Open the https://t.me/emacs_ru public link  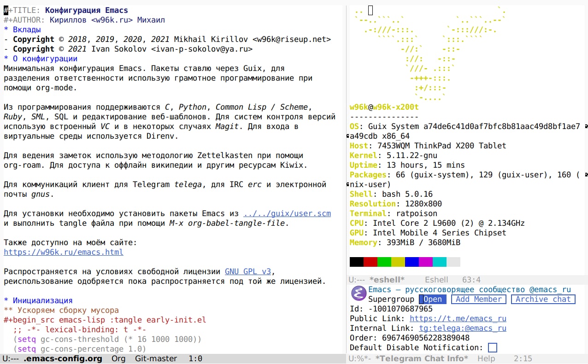click(458, 318)
